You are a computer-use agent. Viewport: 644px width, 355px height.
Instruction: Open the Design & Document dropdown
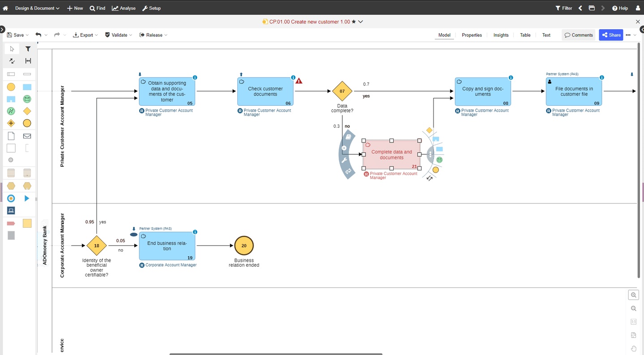click(x=37, y=8)
